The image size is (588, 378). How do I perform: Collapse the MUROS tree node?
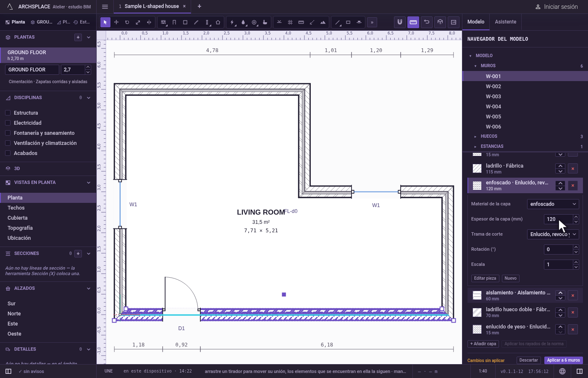(x=475, y=66)
